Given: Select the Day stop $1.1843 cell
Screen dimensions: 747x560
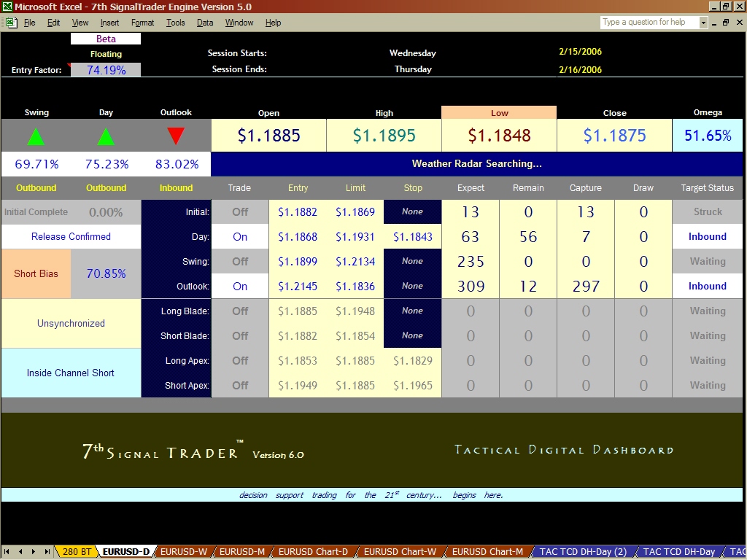Looking at the screenshot, I should pyautogui.click(x=413, y=237).
